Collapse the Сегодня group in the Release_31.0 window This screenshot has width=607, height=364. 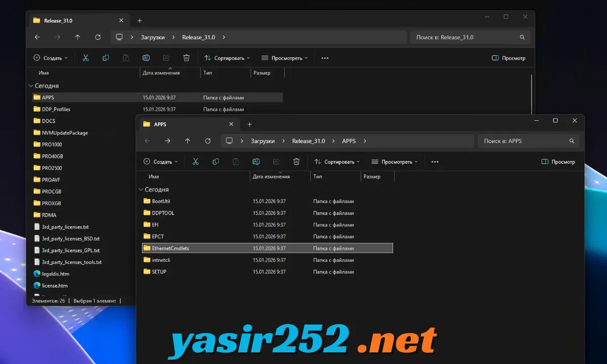pyautogui.click(x=31, y=86)
